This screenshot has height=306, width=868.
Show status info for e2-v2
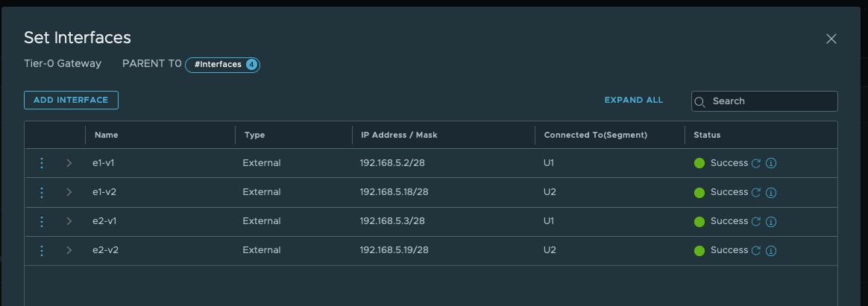coord(771,250)
